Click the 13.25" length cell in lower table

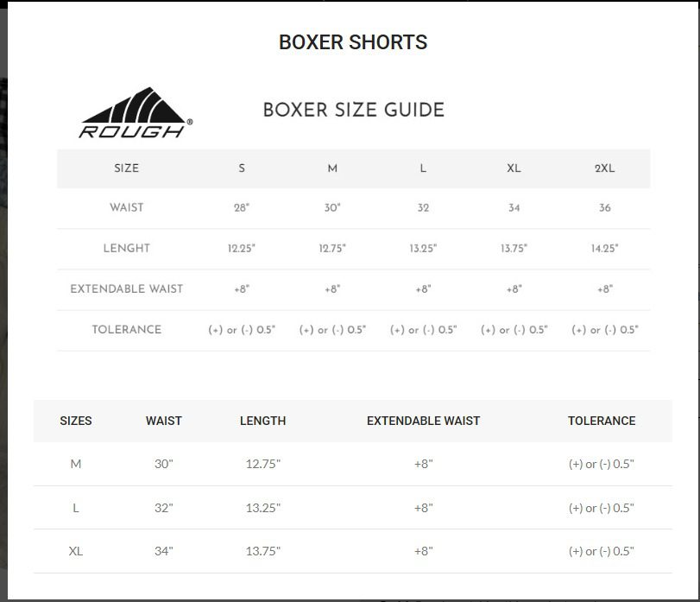262,508
